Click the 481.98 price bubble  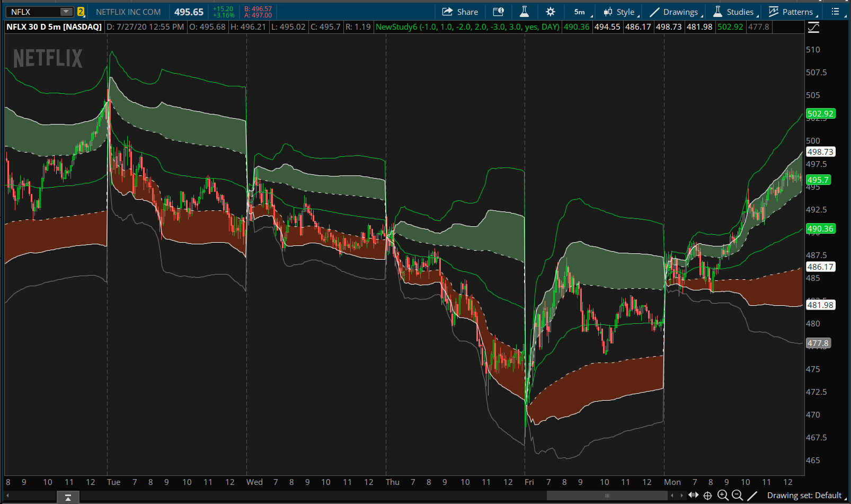[x=820, y=305]
